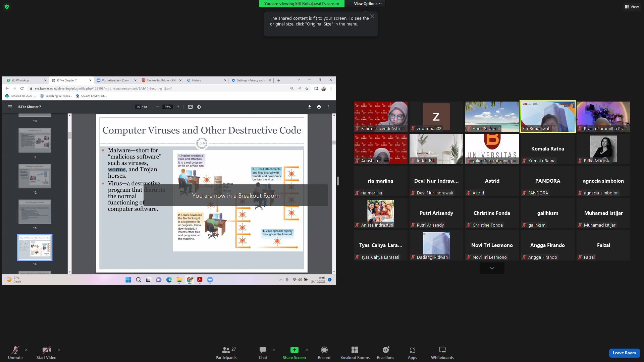Open Adobe Acrobat from taskbar

(200, 280)
